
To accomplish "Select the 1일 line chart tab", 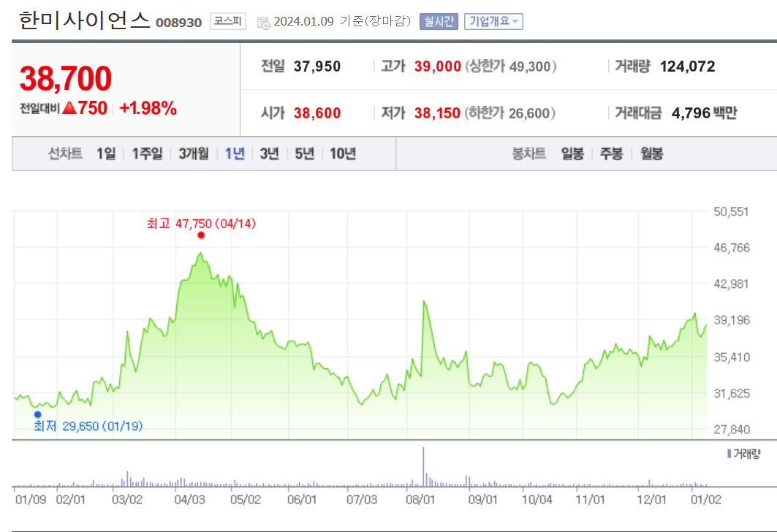I will click(x=106, y=153).
